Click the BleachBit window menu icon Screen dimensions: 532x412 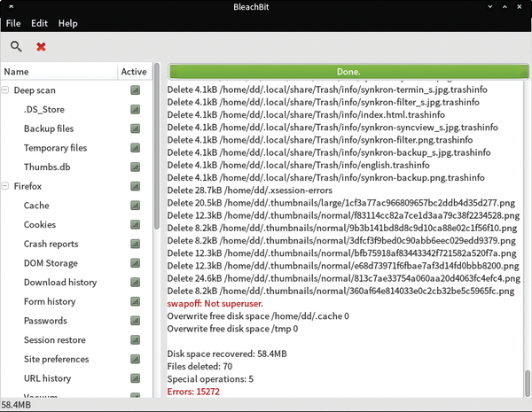point(11,6)
